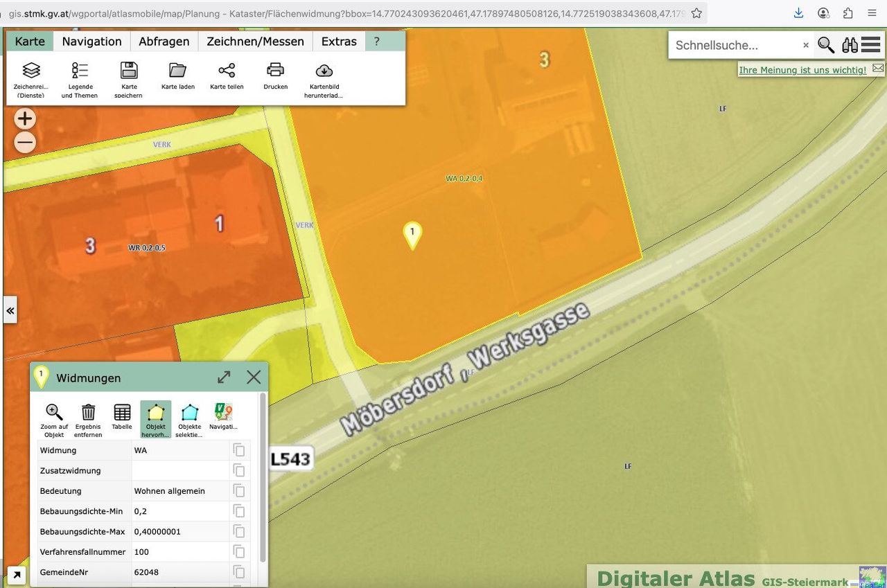The width and height of the screenshot is (887, 588).
Task: Zoom in with the plus button
Action: coord(25,119)
